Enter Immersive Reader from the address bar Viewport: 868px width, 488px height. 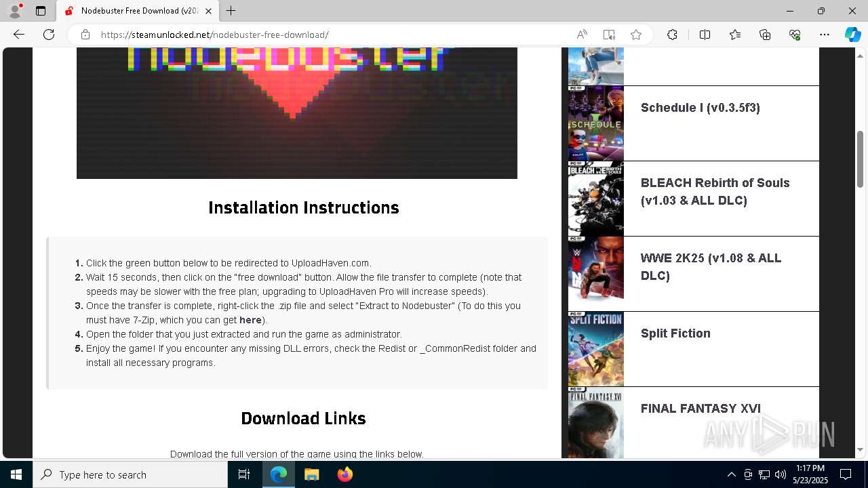click(609, 35)
